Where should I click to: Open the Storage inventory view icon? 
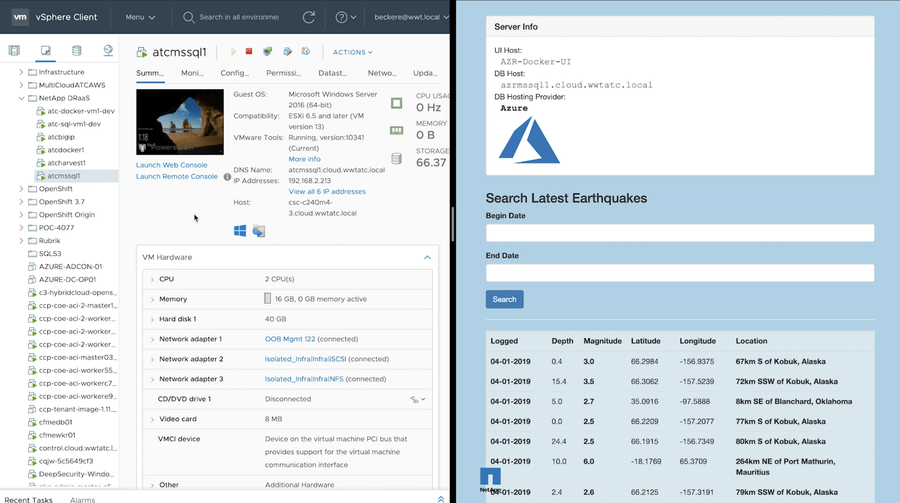tap(76, 51)
